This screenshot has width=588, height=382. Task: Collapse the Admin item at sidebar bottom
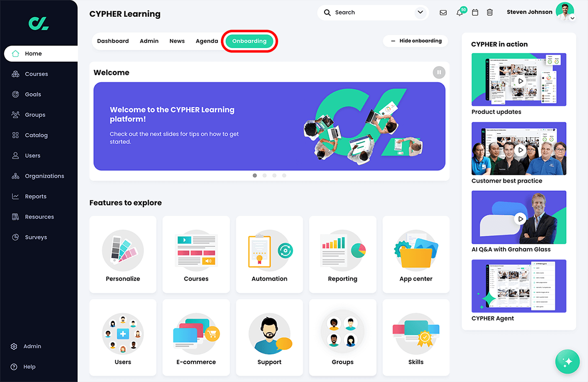tap(32, 346)
